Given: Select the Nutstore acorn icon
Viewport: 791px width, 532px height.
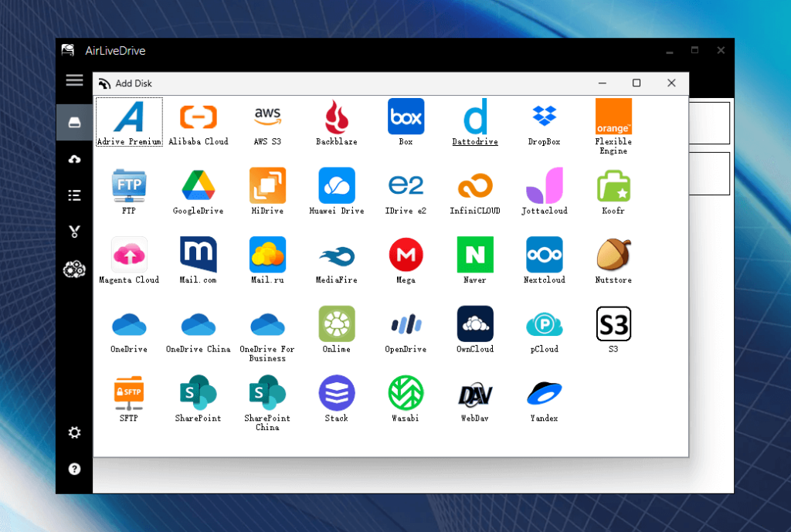Looking at the screenshot, I should click(x=613, y=260).
